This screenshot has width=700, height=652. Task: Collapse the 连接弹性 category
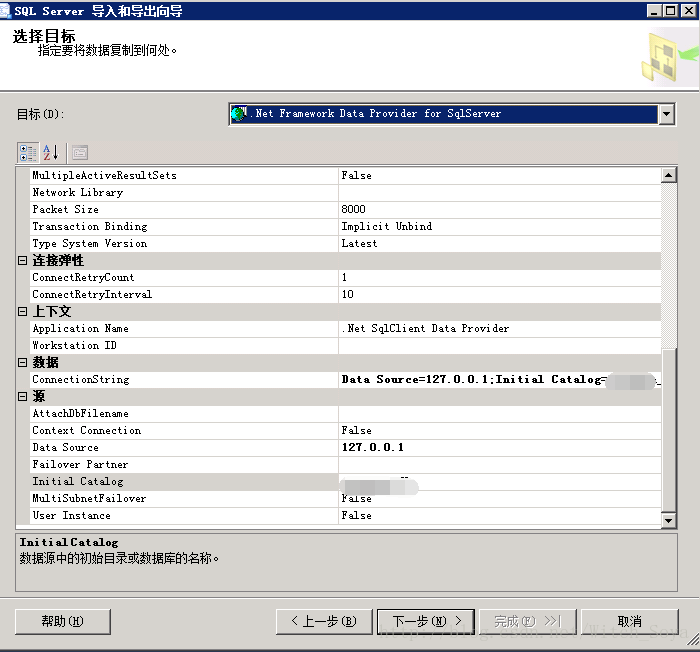click(x=22, y=260)
